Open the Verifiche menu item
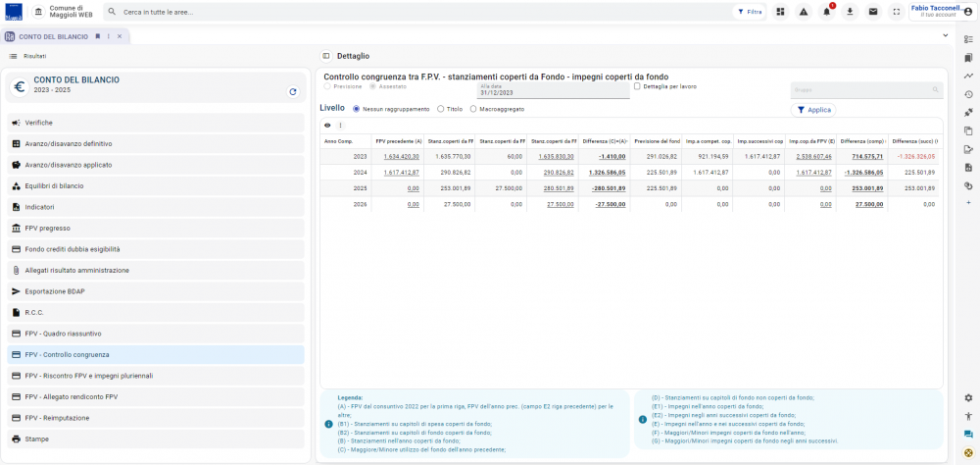The image size is (980, 465). pyautogui.click(x=156, y=123)
